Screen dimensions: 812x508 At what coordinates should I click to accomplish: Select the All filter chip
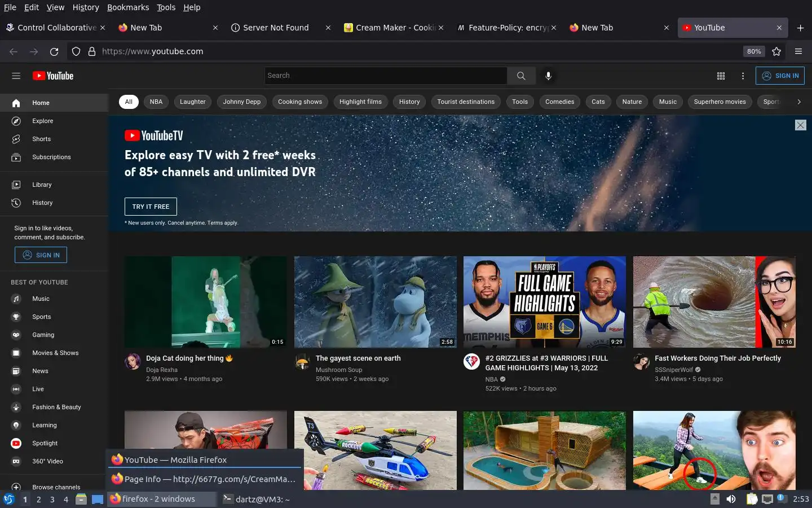(129, 102)
